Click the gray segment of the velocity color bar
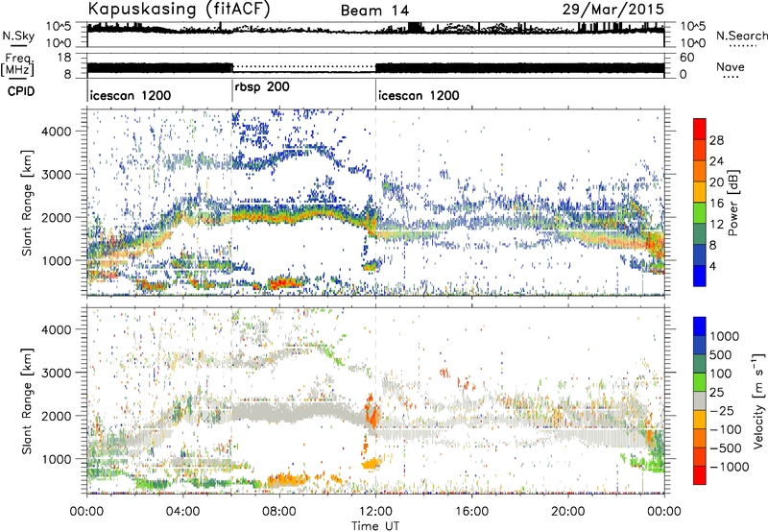This screenshot has width=768, height=532. [x=700, y=400]
